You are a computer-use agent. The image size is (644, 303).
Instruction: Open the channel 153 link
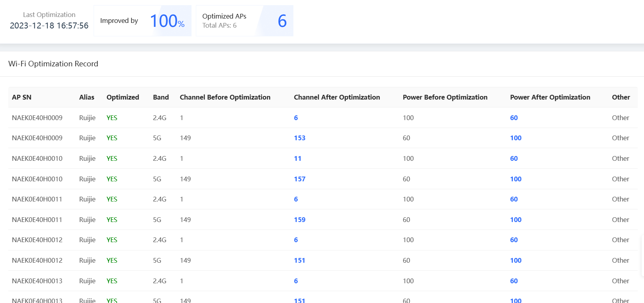pos(300,138)
